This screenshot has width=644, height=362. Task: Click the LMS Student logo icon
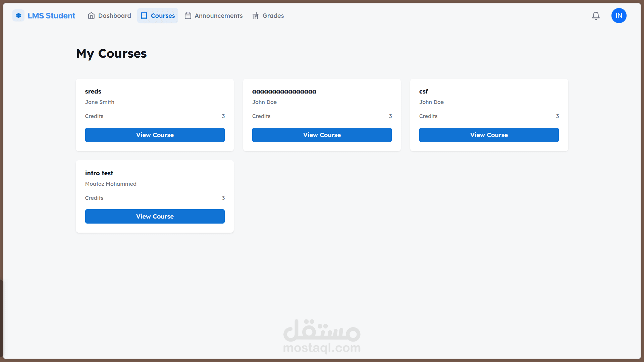18,16
